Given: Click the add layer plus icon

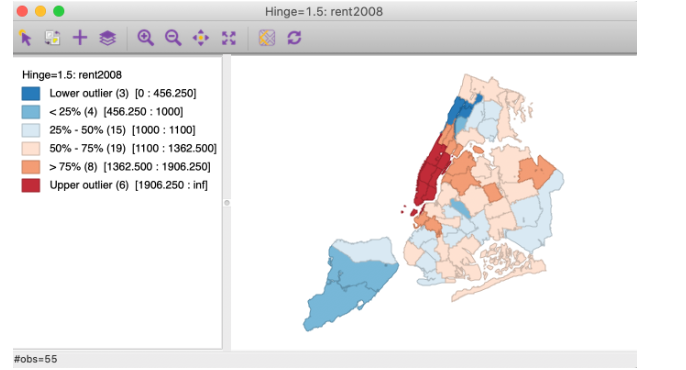Looking at the screenshot, I should (80, 38).
